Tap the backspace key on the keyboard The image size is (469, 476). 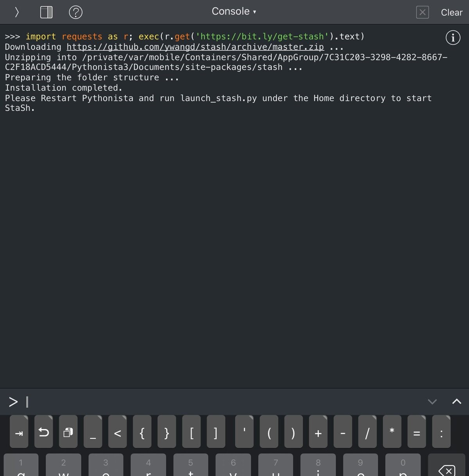point(448,471)
